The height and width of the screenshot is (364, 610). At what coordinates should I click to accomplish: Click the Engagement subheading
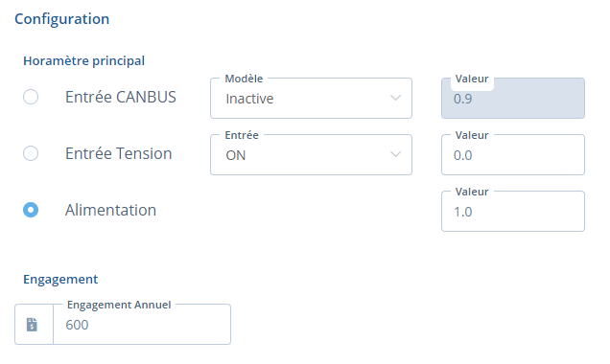[60, 280]
